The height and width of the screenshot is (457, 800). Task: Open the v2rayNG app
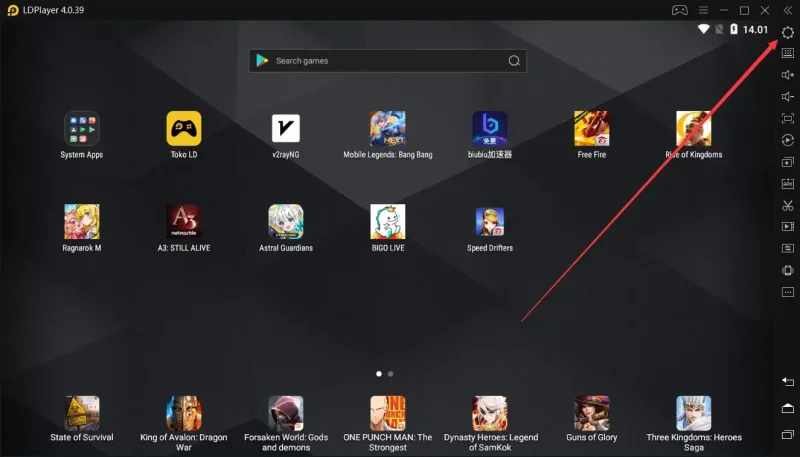click(x=286, y=129)
